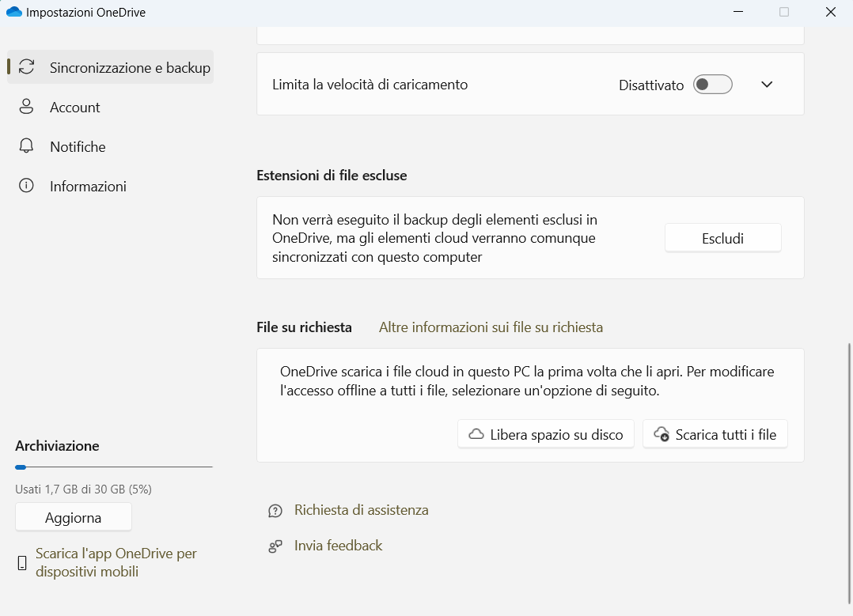Open Scarica l'app OneDrive per dispositivi mobili link
Viewport: 853px width, 616px height.
[x=116, y=562]
